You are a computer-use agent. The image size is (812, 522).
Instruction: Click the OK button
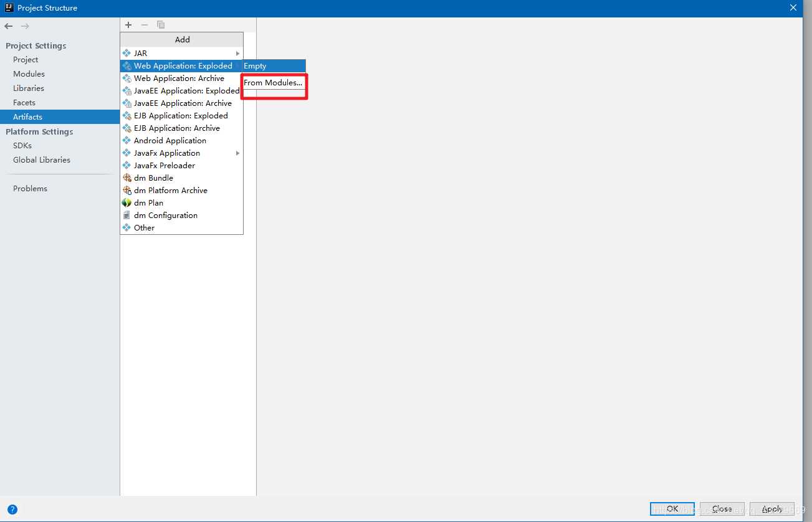[x=672, y=509]
